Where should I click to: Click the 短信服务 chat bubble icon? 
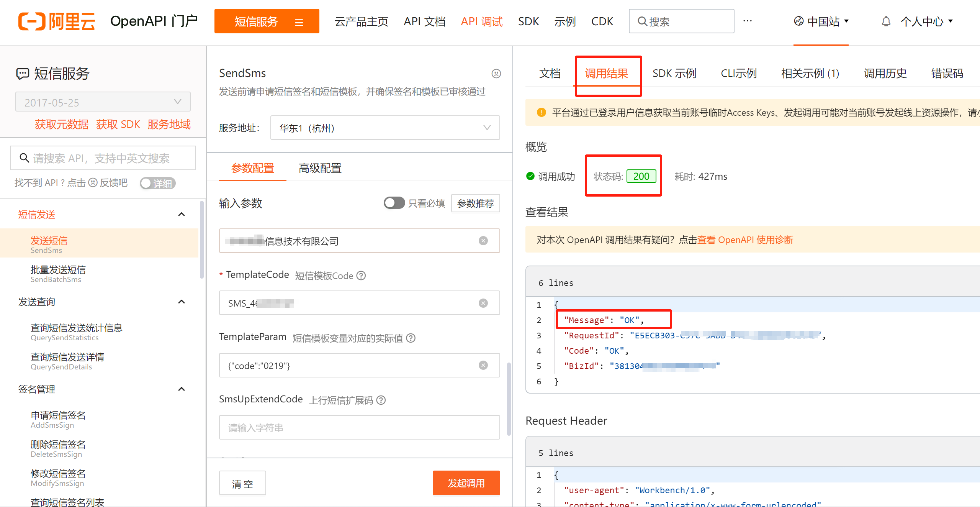click(22, 73)
